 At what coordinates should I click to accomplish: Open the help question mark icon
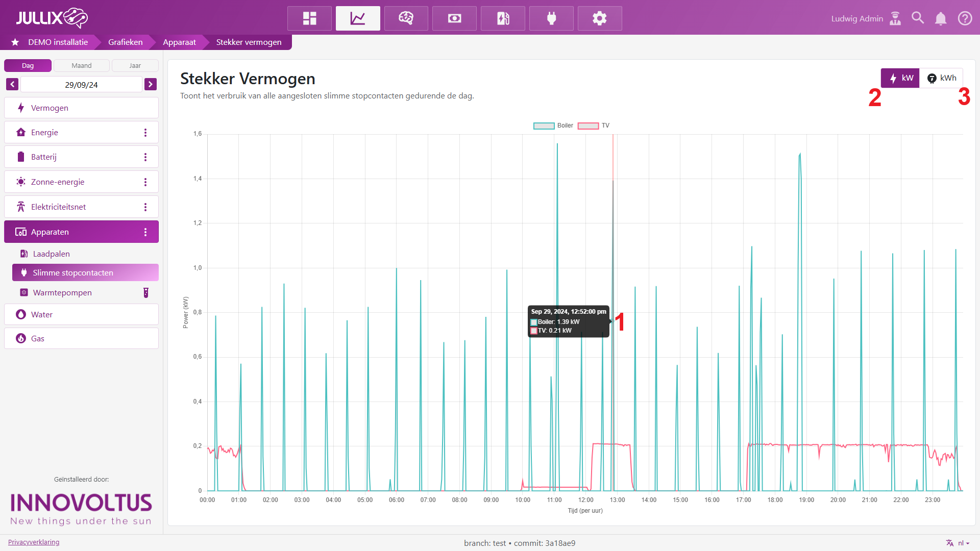[965, 18]
